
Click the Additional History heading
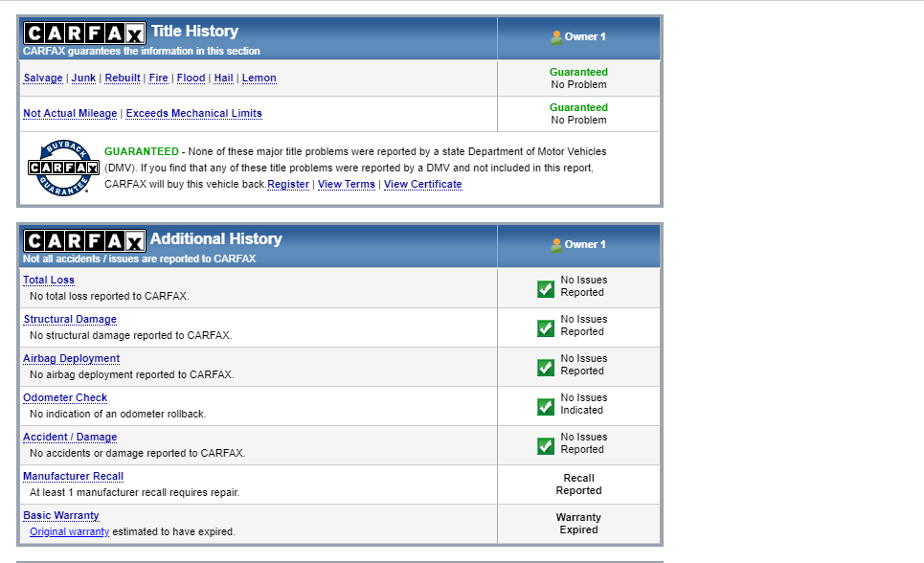point(216,238)
